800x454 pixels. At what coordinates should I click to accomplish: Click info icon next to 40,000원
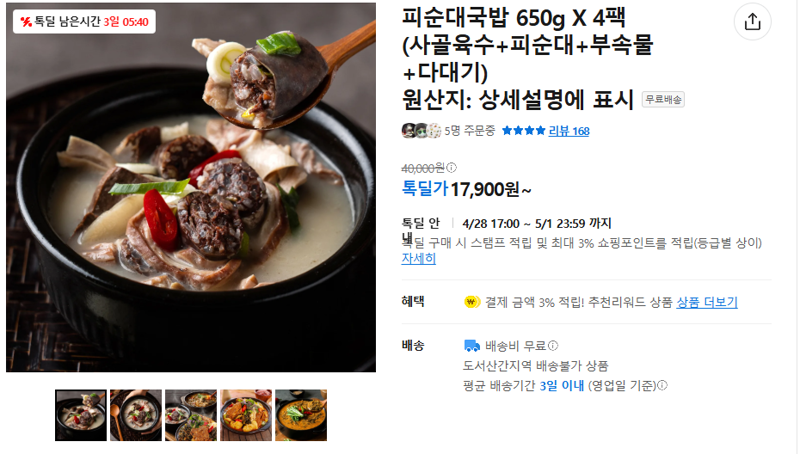point(452,167)
